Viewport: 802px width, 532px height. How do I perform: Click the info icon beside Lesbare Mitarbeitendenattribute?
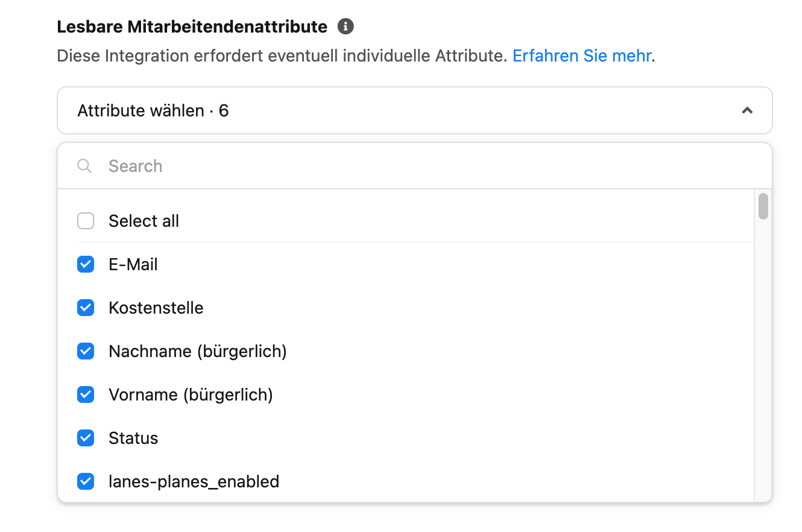coord(346,27)
